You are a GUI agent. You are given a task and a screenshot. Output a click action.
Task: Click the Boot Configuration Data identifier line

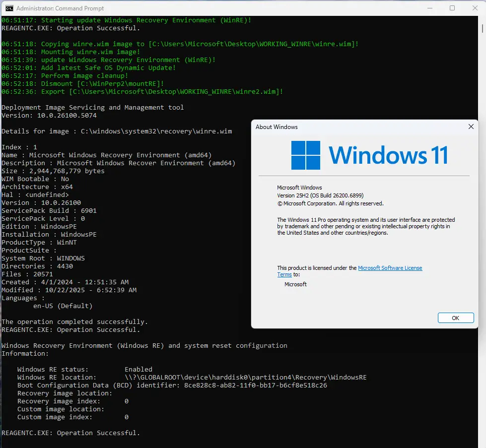point(172,385)
